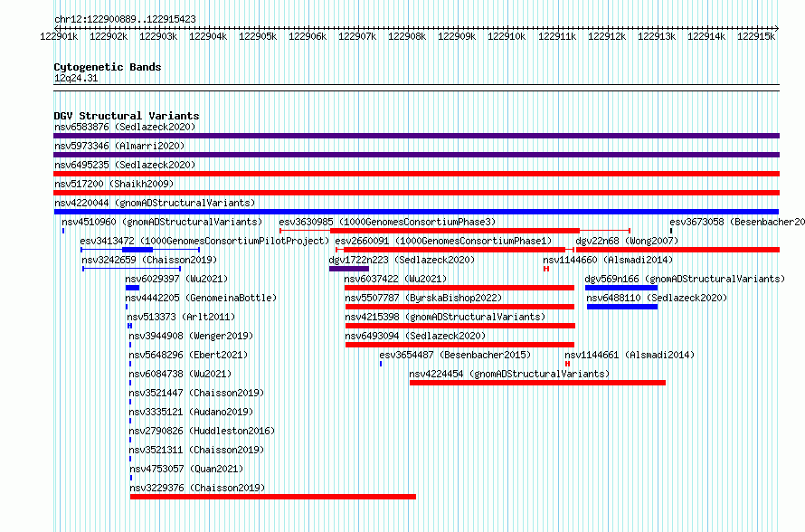The width and height of the screenshot is (805, 532).
Task: Select the red bar of esv3630985
Action: (455, 231)
